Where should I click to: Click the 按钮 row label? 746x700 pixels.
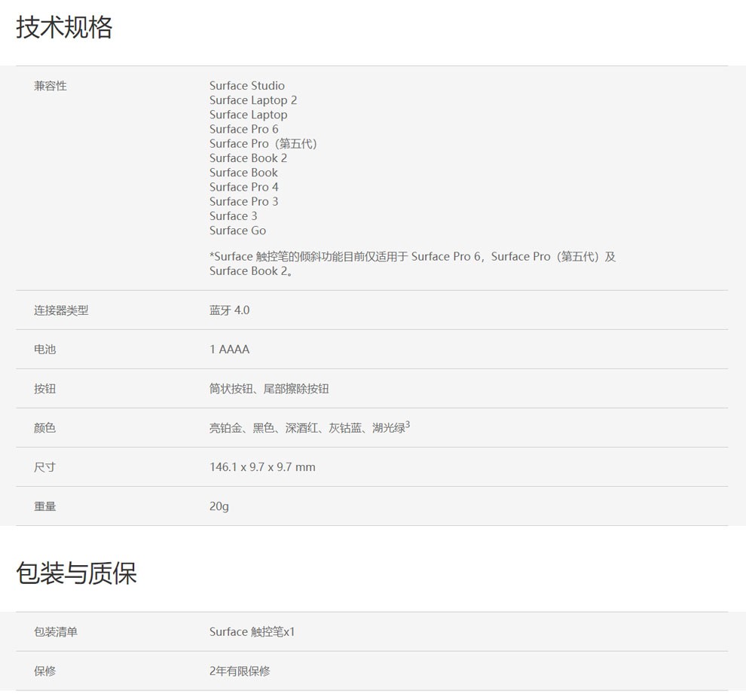(44, 390)
